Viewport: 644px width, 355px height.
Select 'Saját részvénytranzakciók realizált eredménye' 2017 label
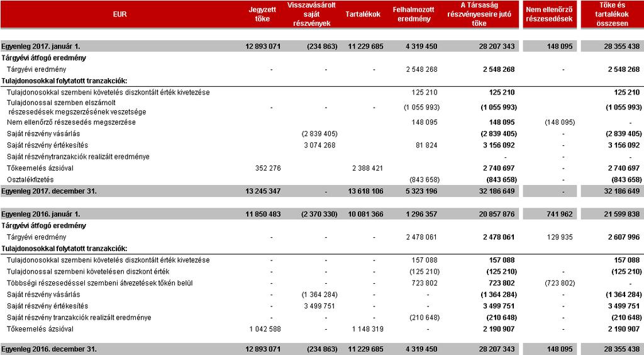[78, 157]
